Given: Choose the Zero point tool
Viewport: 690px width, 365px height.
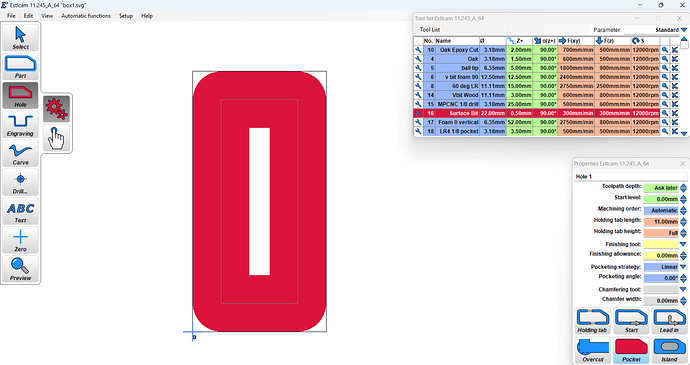Looking at the screenshot, I should tap(20, 240).
